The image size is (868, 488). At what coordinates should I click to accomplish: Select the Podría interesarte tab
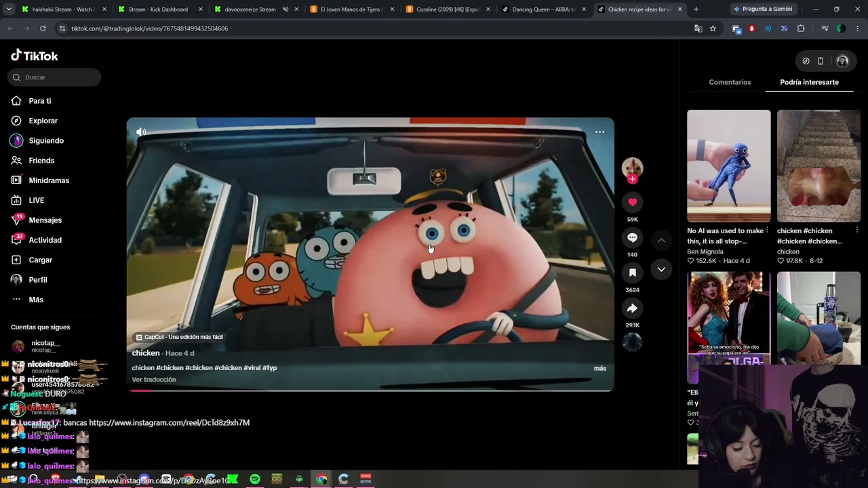tap(809, 82)
